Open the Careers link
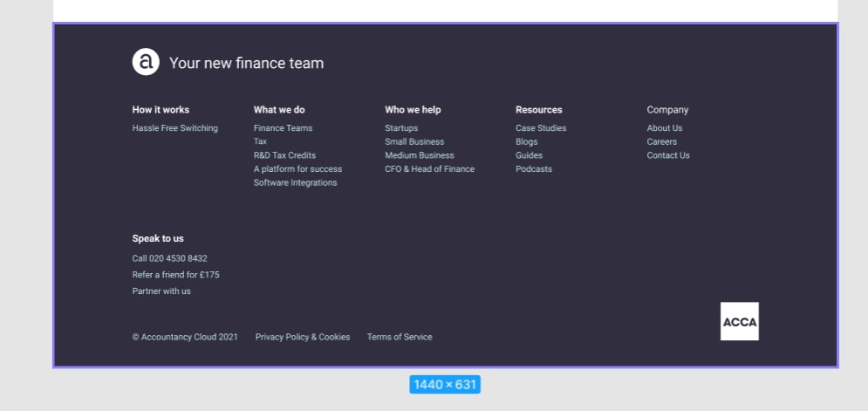The width and height of the screenshot is (868, 411). (x=661, y=141)
